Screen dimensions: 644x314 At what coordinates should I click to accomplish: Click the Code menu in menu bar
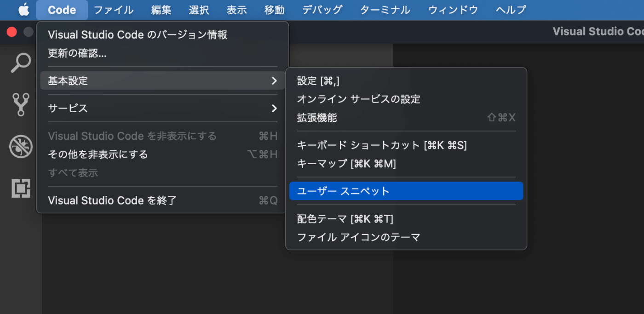coord(62,10)
